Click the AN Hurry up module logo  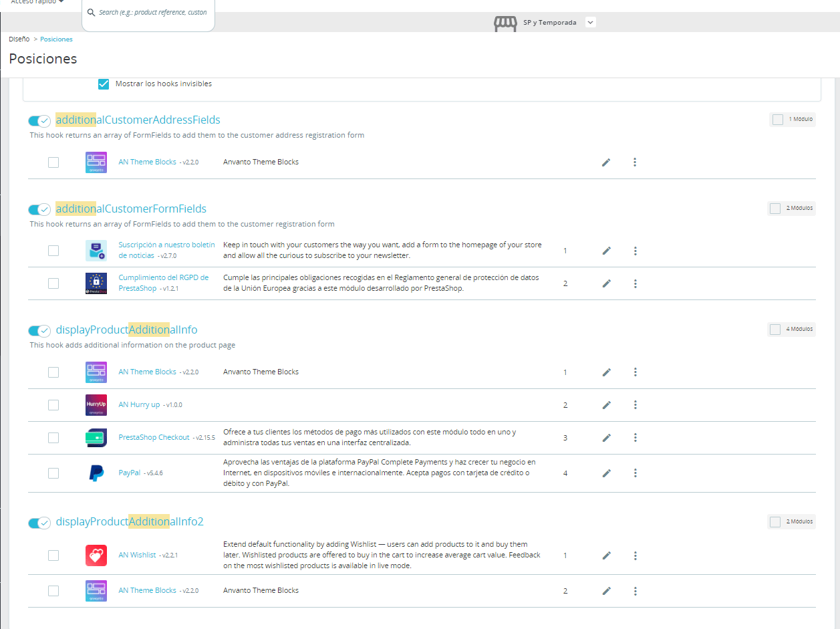(x=96, y=405)
